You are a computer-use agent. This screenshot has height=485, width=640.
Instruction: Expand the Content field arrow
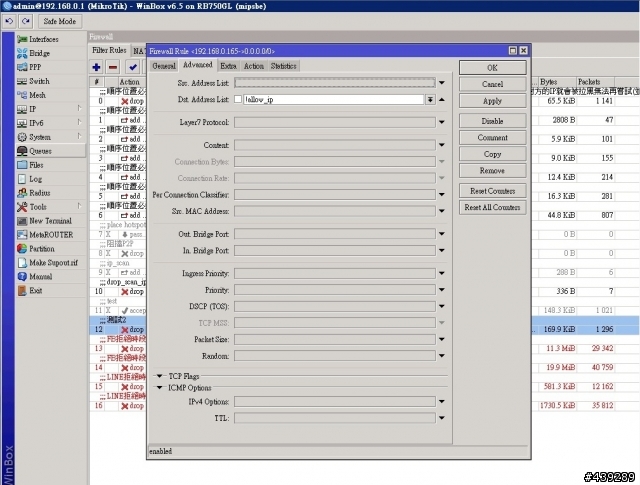point(442,145)
